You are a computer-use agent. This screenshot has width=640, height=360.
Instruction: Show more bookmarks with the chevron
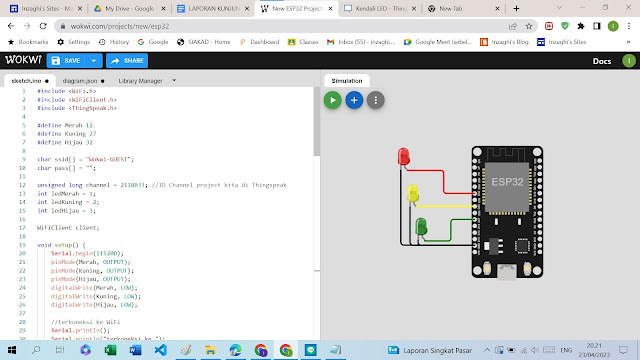click(629, 42)
